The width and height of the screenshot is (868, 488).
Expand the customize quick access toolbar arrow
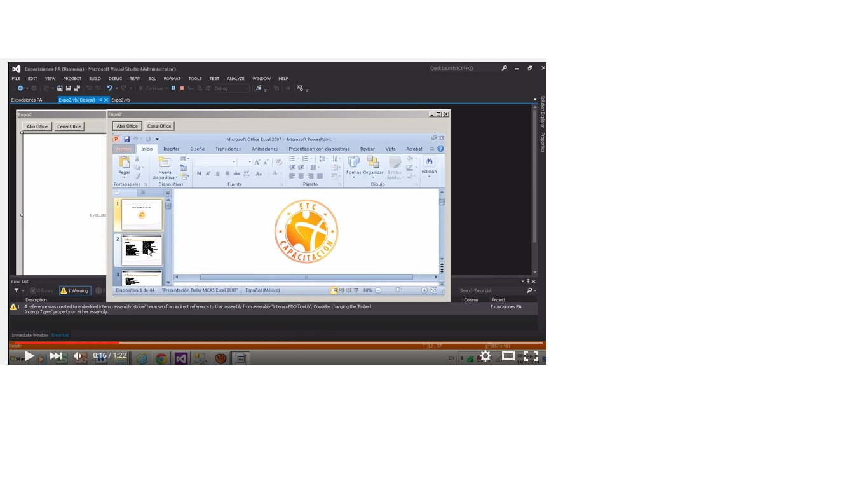[157, 139]
